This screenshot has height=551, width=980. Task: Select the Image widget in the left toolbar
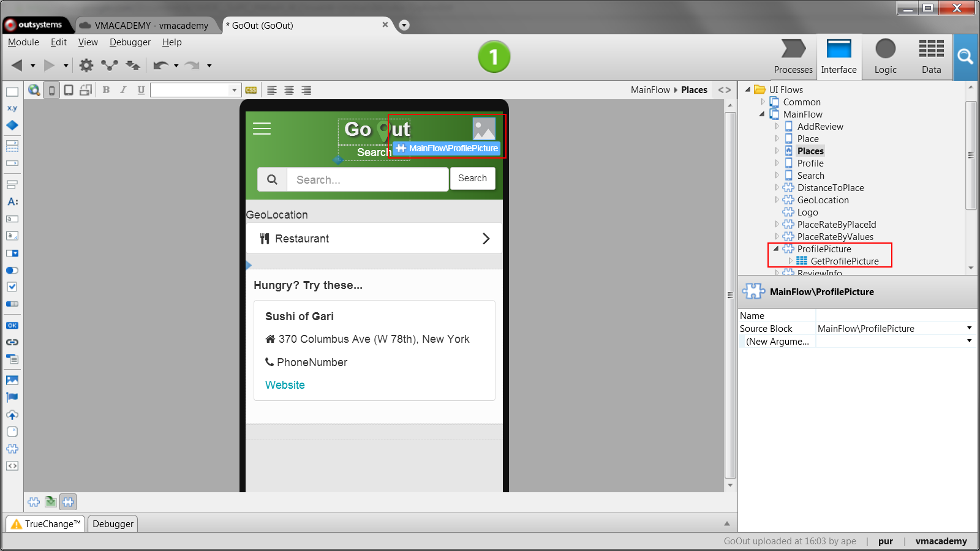[12, 380]
